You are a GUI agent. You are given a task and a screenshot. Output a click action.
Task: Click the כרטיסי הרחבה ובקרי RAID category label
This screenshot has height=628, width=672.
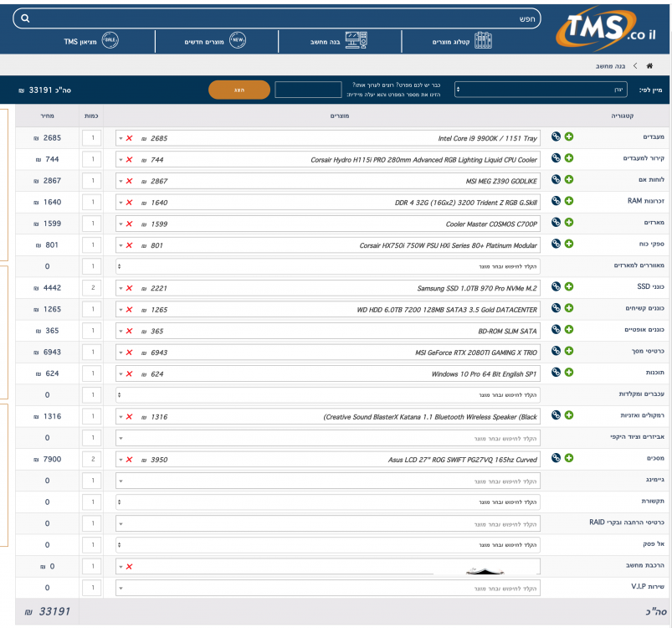tap(627, 522)
